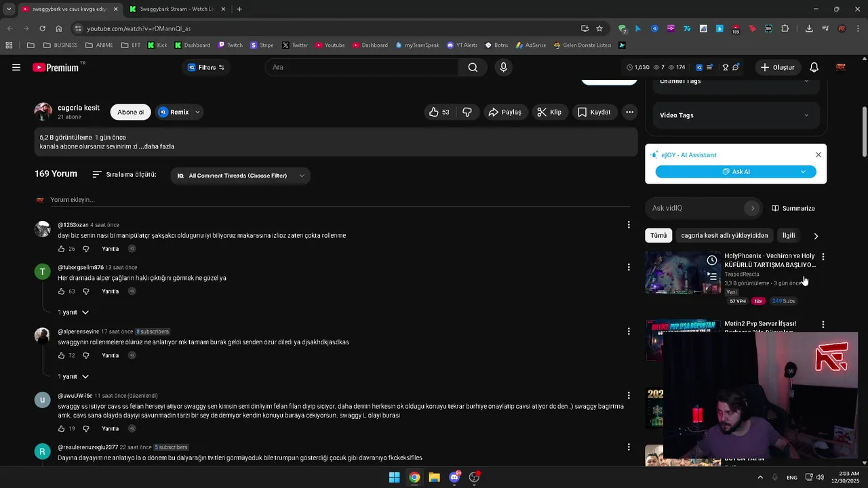
Task: Click the Ara search field
Action: click(x=362, y=67)
